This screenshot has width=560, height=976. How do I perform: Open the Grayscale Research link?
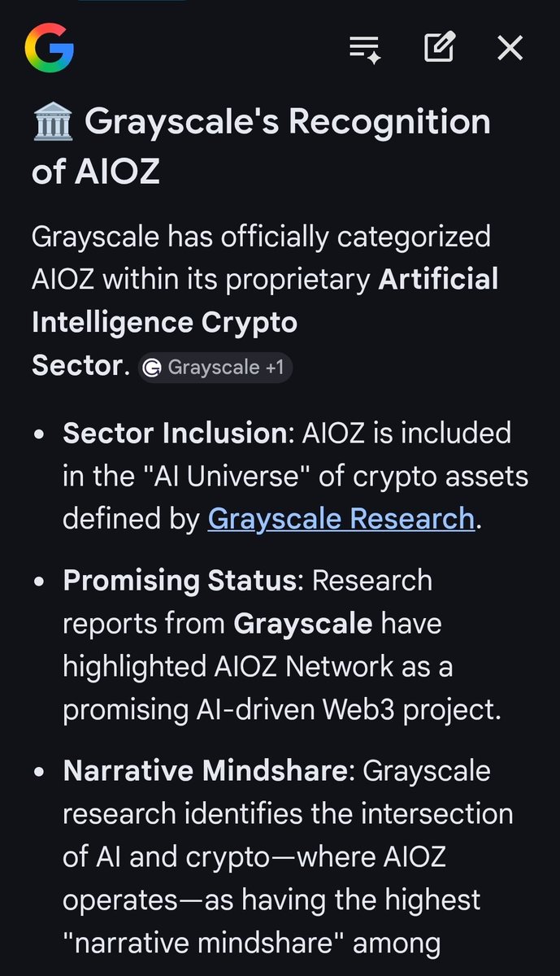tap(341, 518)
